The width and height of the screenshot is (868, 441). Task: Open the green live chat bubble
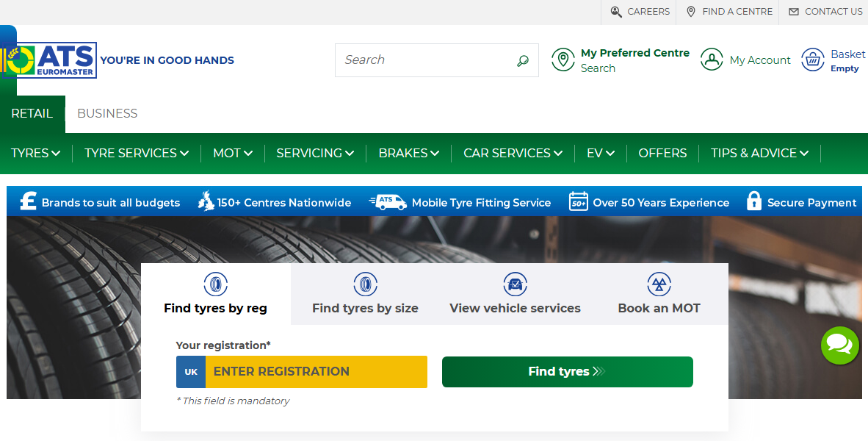839,345
